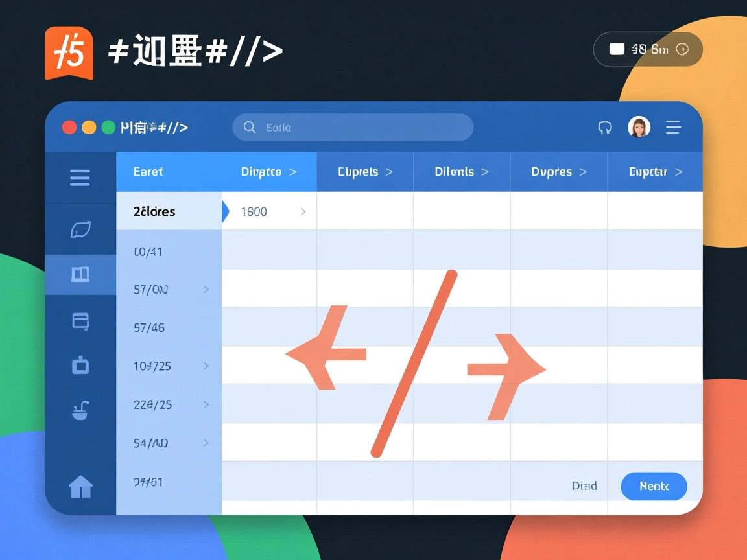Screen dimensions: 747x560
Task: Expand the 57/0XJ row chevron
Action: pyautogui.click(x=206, y=290)
